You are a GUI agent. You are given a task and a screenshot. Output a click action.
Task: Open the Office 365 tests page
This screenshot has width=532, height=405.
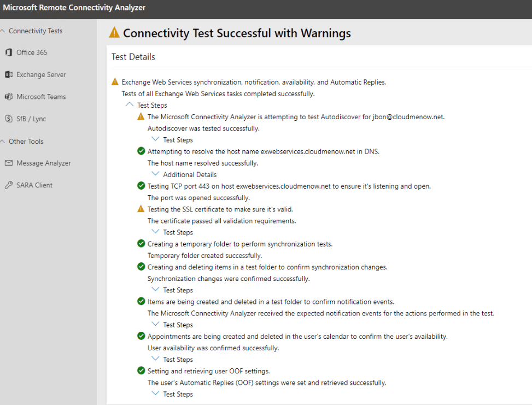[x=32, y=52]
